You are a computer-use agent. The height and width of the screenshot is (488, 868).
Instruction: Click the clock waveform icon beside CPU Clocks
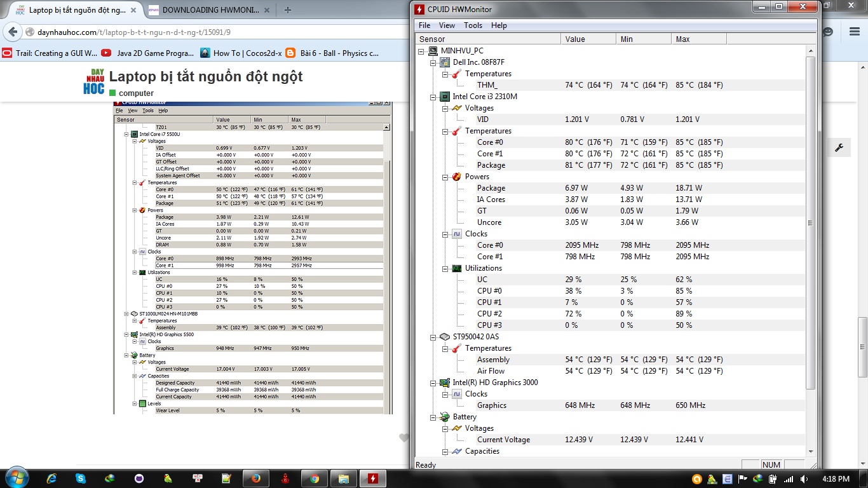point(456,234)
